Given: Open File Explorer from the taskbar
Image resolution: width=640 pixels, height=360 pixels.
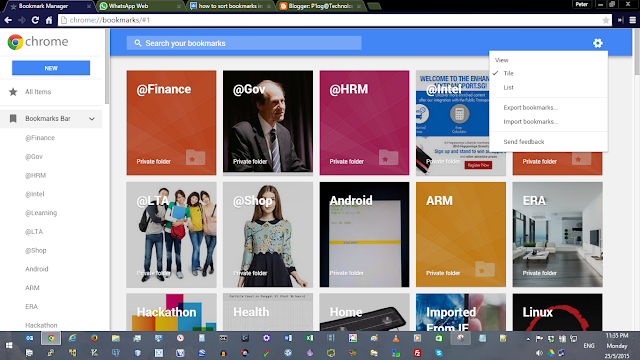Looking at the screenshot, I should tap(116, 338).
